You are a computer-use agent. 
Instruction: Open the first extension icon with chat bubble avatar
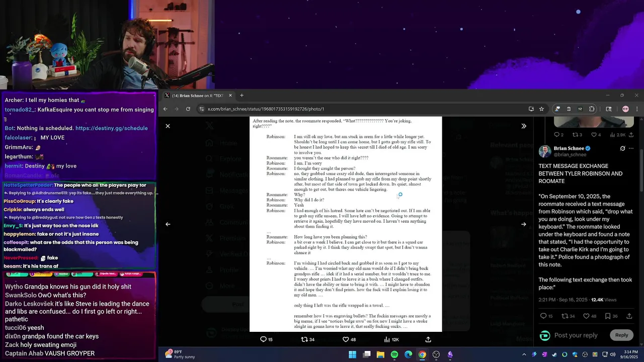[557, 109]
